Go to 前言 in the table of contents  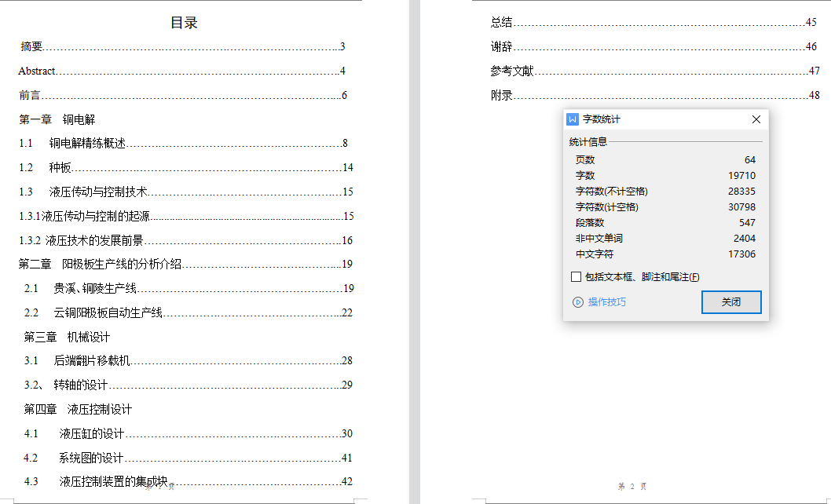tap(30, 95)
